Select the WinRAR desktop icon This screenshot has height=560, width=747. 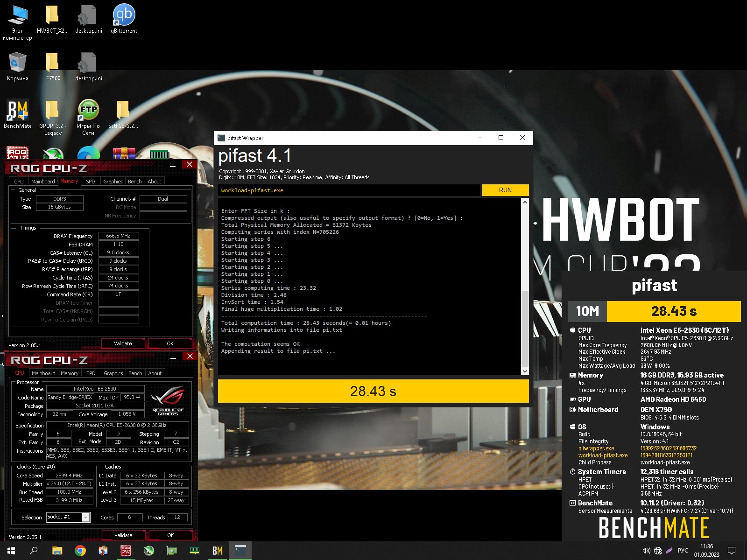click(124, 154)
